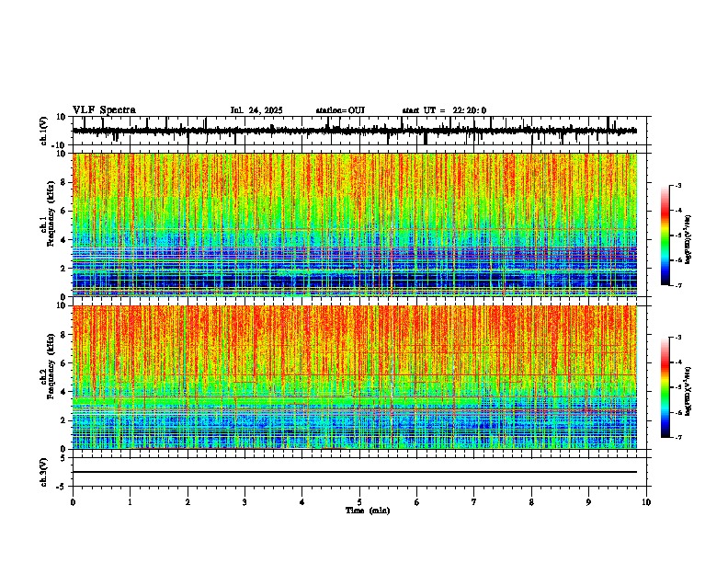This screenshot has width=728, height=563.
Task: Click the time axis tick label "3"
Action: pos(245,502)
